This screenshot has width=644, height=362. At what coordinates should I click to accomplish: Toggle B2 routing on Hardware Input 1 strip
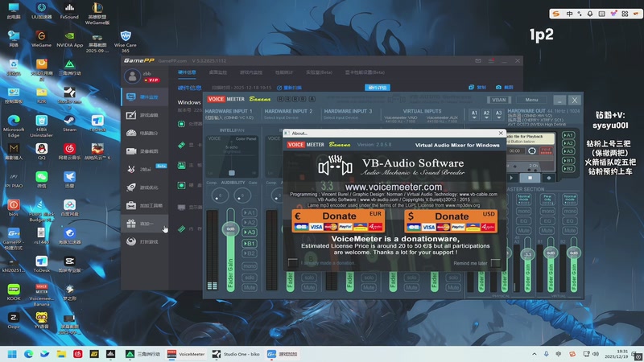coord(250,253)
